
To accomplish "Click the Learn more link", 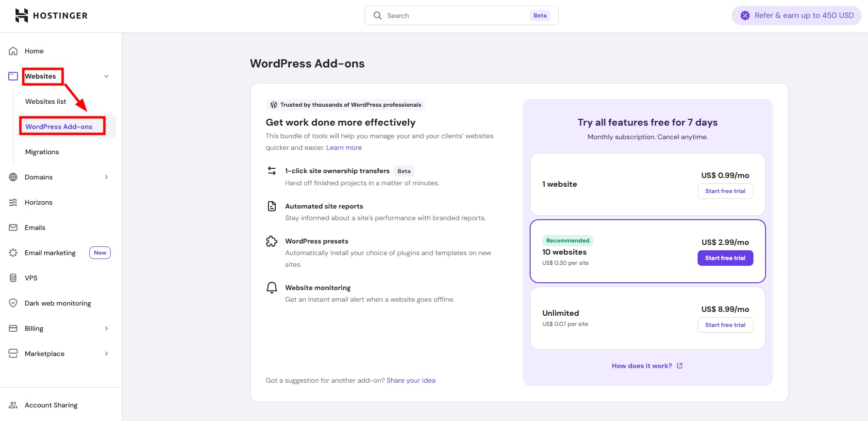I will [344, 147].
